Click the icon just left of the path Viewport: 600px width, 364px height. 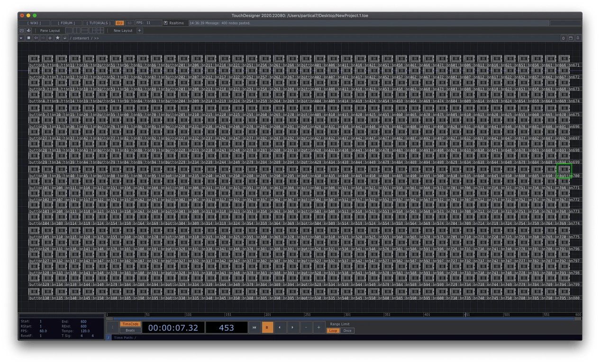coord(65,38)
